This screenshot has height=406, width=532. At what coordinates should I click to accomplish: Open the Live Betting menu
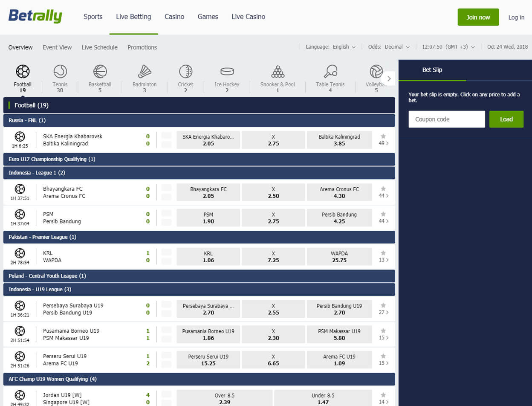[x=133, y=17]
